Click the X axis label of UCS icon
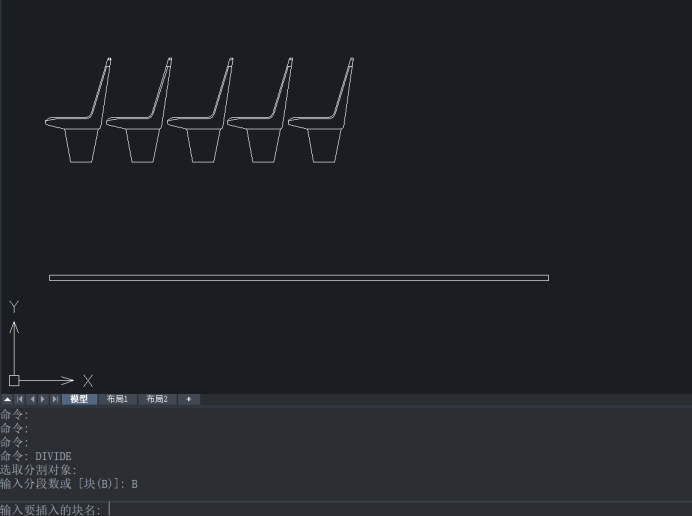 pos(88,381)
